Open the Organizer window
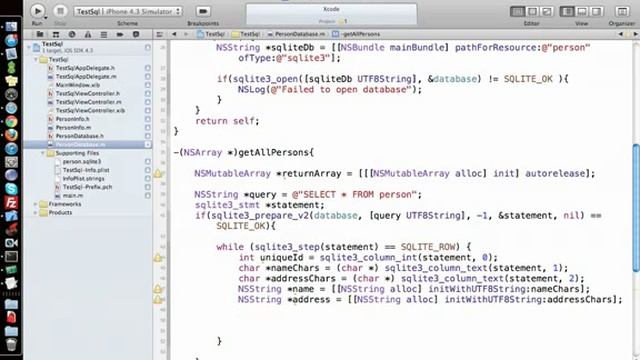The width and height of the screenshot is (640, 360). point(622,11)
